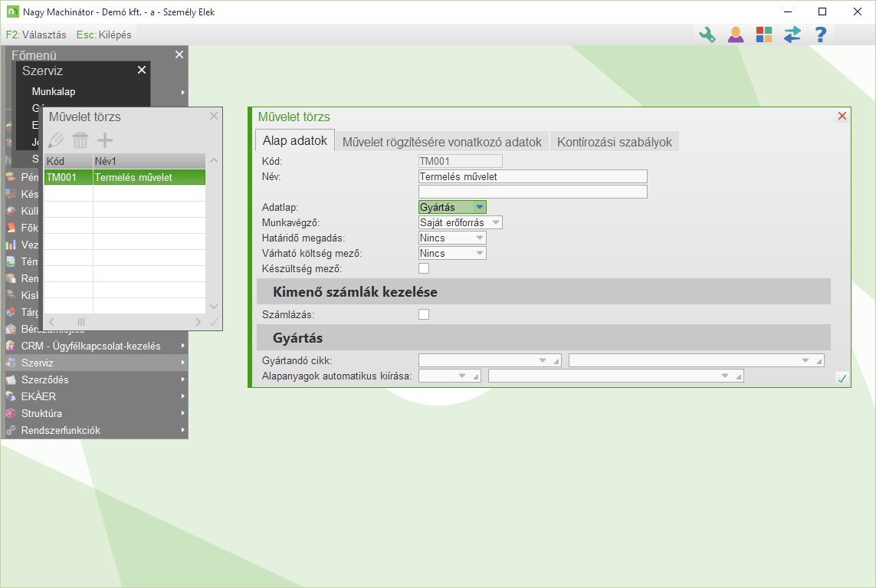The image size is (876, 588).
Task: Close the Főmenü panel
Action: click(179, 54)
